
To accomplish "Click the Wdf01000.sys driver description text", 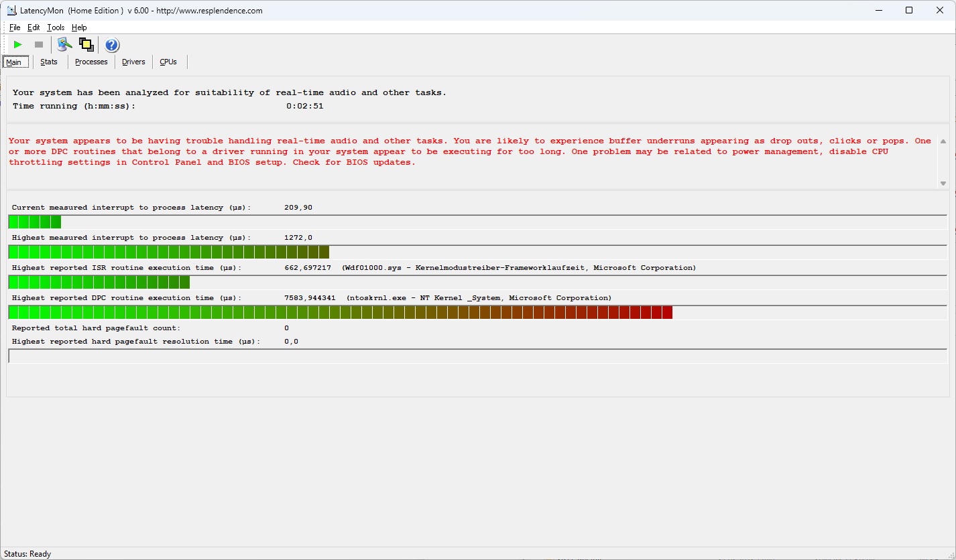I will pos(519,268).
